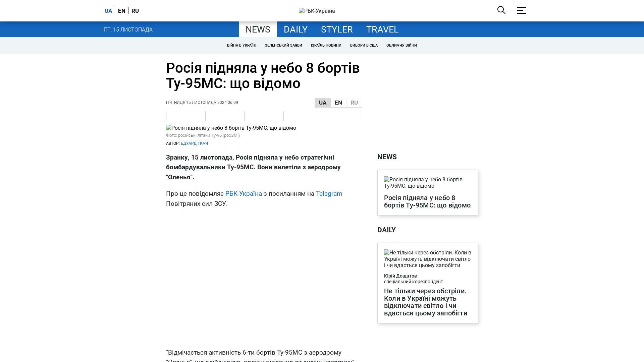Open ОБЛИЧЧЯ ВІЙНИ topic
Screen dimensions: 644x362
point(401,45)
